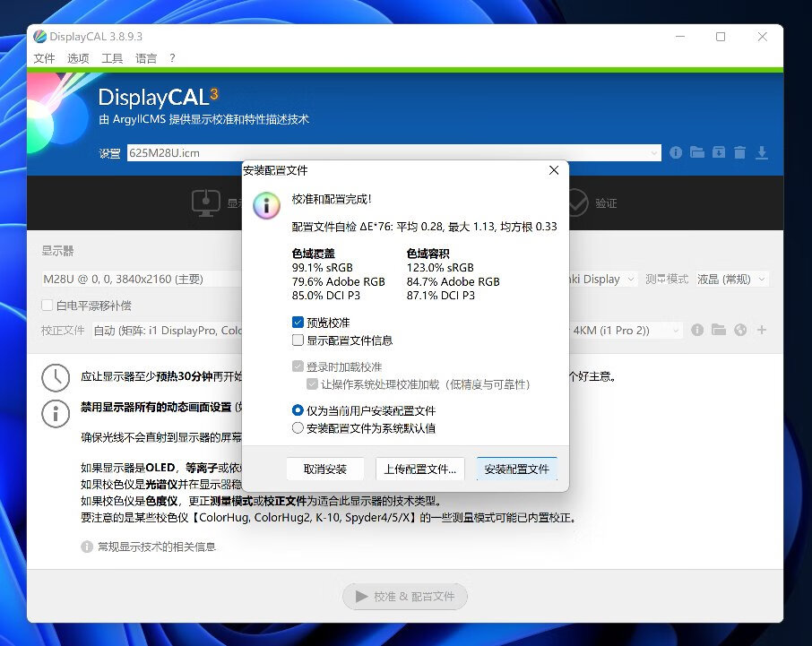Open the folder icon in the settings row

[x=697, y=152]
